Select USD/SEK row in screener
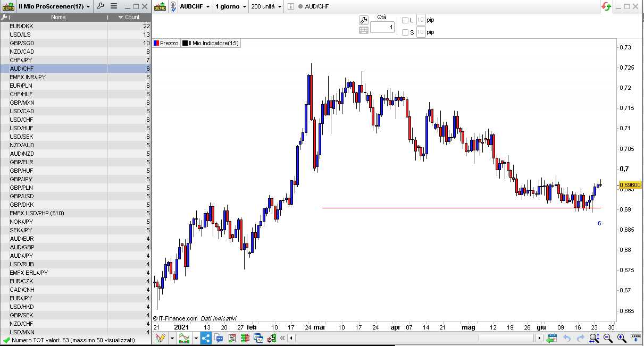The width and height of the screenshot is (644, 346). click(x=76, y=137)
